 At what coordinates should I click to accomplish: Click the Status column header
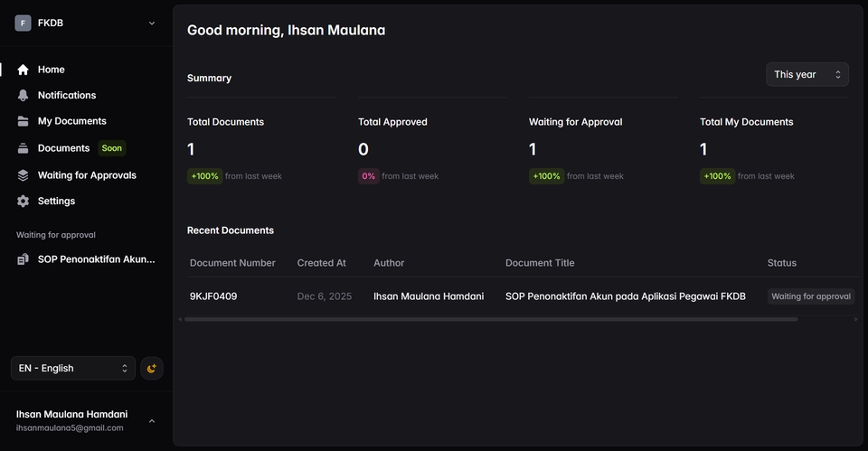click(781, 263)
